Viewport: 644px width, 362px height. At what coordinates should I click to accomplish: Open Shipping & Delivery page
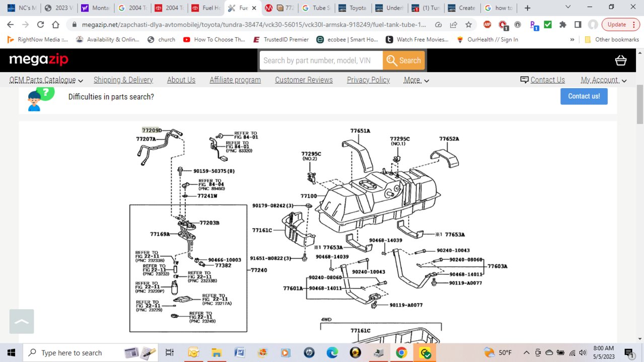[123, 80]
